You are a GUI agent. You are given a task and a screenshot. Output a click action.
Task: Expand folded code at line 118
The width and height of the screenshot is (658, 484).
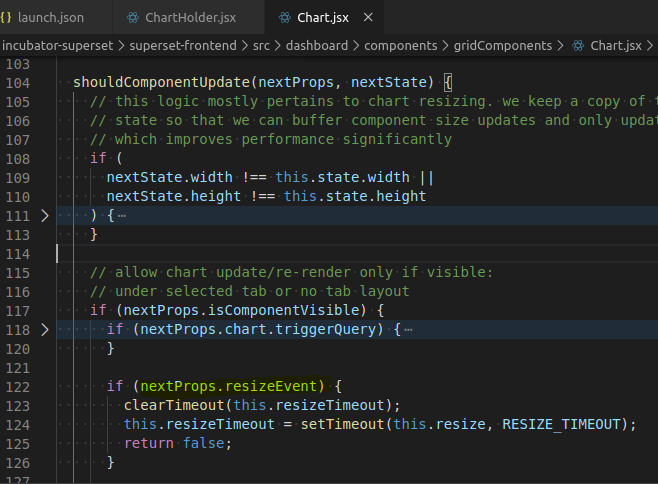tap(44, 330)
